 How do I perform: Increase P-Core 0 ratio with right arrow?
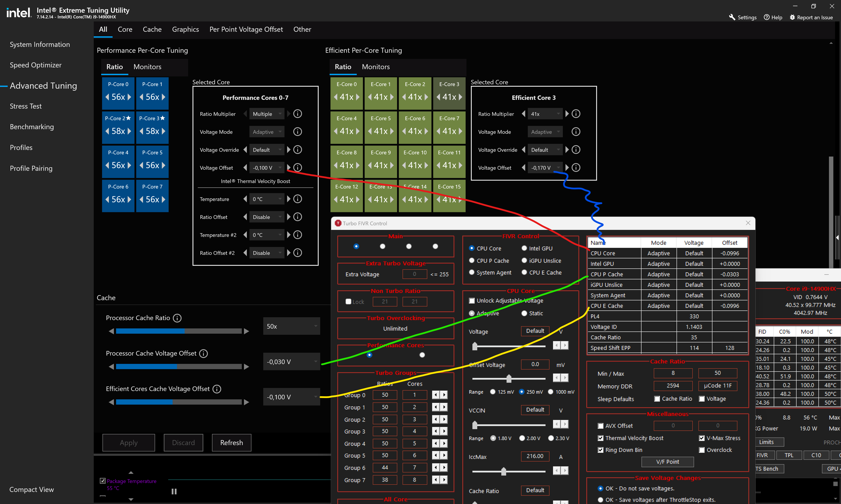pos(129,97)
